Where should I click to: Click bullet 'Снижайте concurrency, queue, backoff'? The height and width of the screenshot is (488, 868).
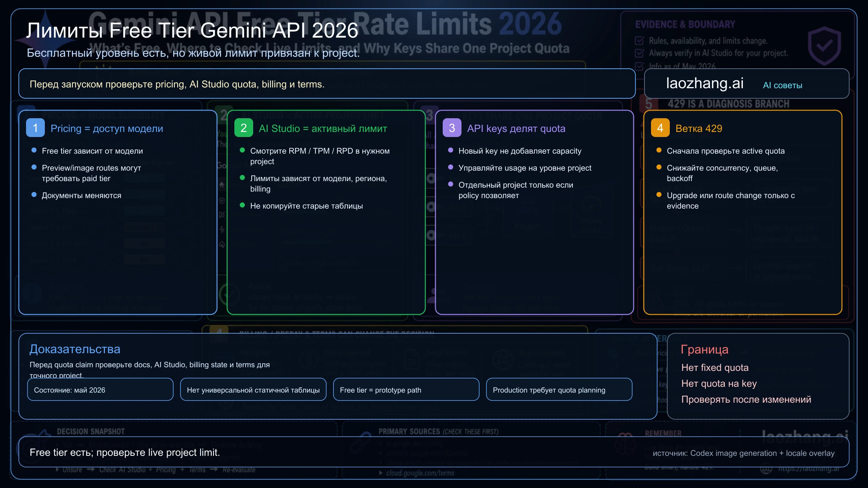coord(722,173)
